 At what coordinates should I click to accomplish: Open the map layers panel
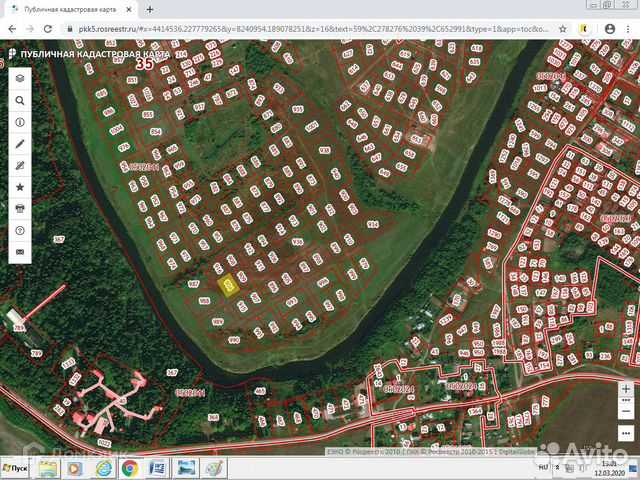click(20, 77)
